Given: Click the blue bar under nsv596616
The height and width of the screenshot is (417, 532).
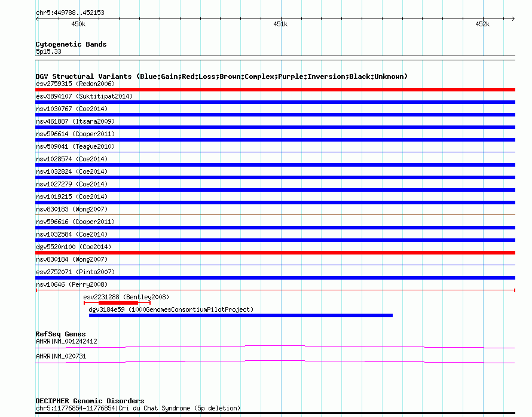Looking at the screenshot, I should 275,228.
